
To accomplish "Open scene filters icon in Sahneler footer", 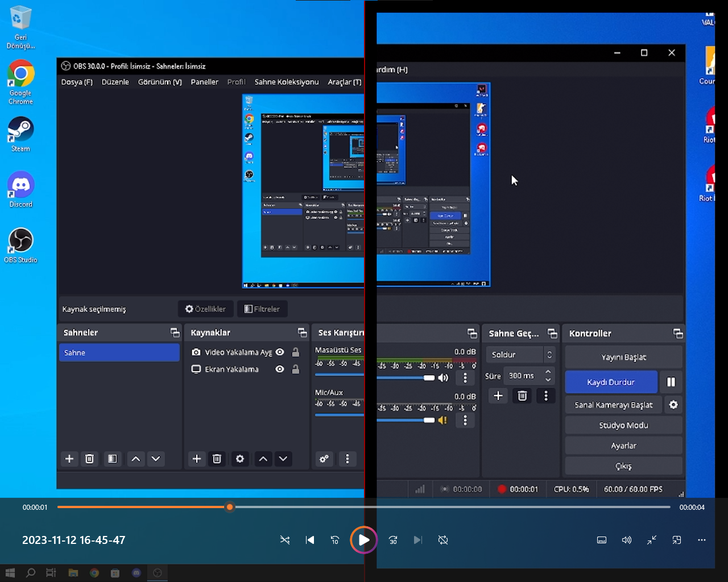I will click(x=113, y=459).
